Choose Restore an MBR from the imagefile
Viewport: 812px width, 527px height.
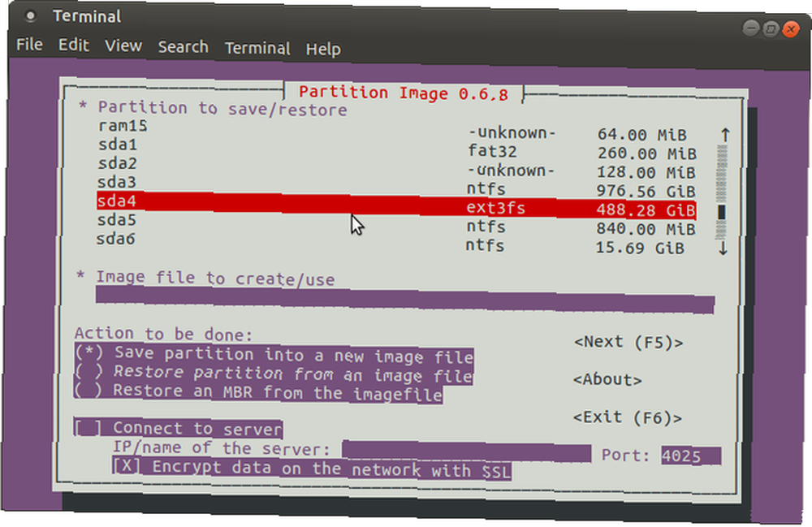(258, 392)
